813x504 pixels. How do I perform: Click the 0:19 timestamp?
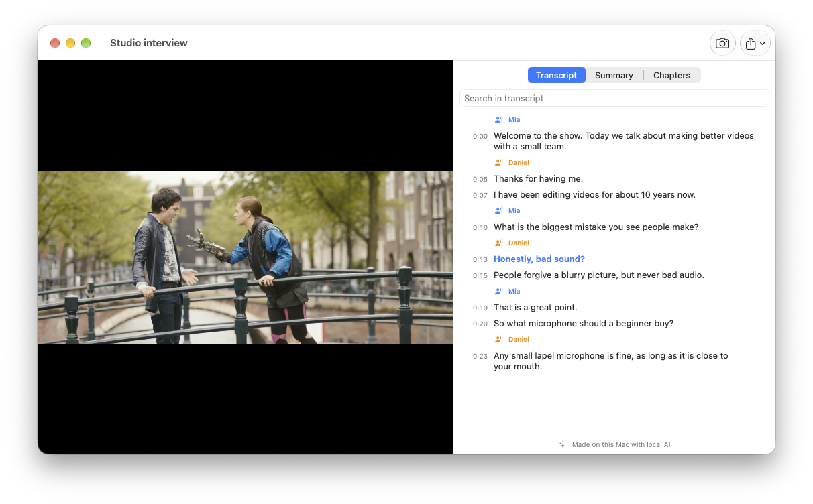480,308
